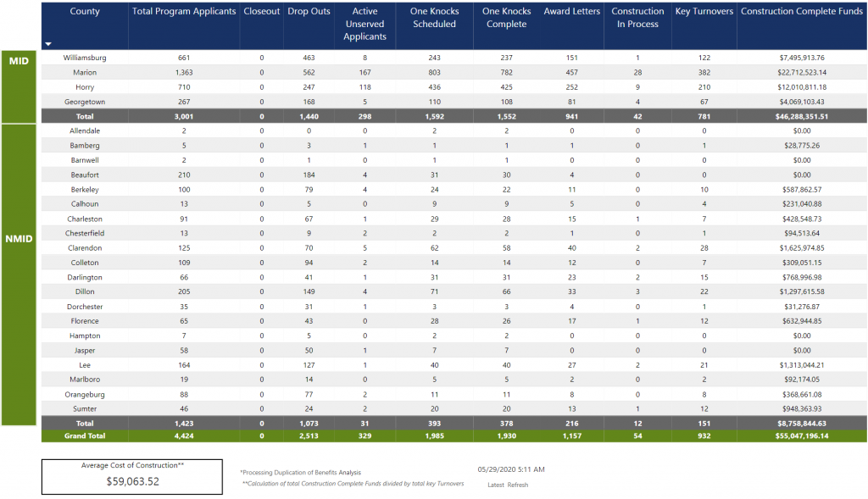The image size is (868, 499).
Task: Select the Florence county row
Action: coord(454,321)
